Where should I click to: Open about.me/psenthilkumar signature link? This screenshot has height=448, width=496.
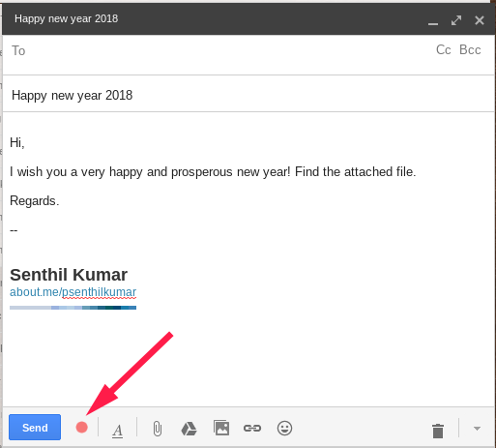click(73, 292)
